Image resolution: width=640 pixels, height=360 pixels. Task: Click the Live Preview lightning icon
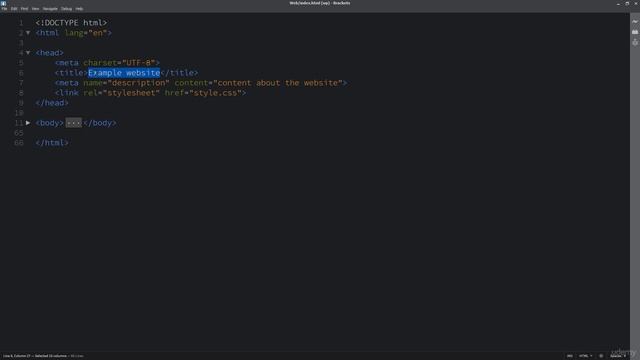(635, 22)
